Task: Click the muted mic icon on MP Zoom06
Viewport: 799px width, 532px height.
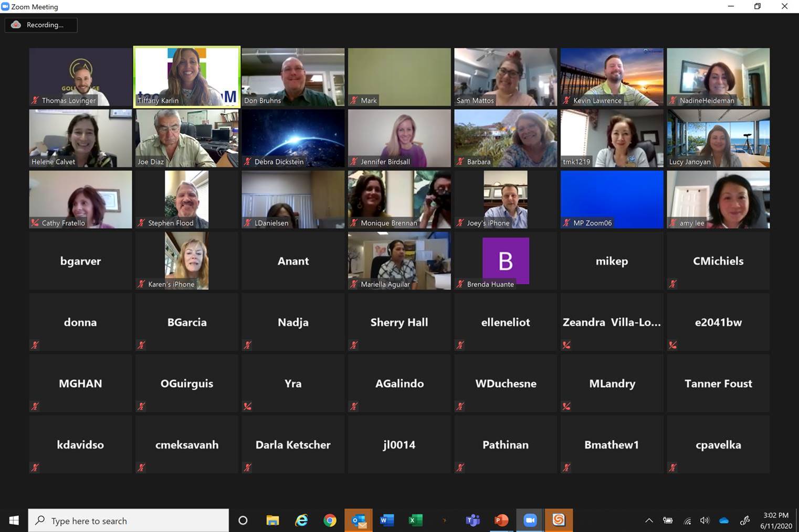Action: click(567, 223)
